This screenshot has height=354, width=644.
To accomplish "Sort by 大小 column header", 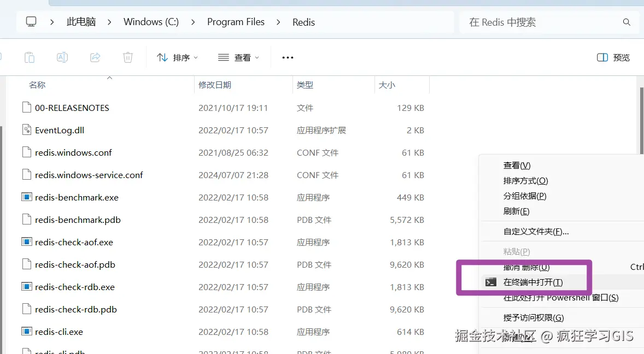I will point(387,85).
